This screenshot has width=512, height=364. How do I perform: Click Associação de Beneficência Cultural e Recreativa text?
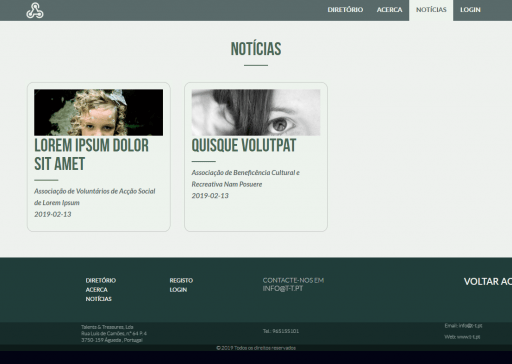point(246,178)
